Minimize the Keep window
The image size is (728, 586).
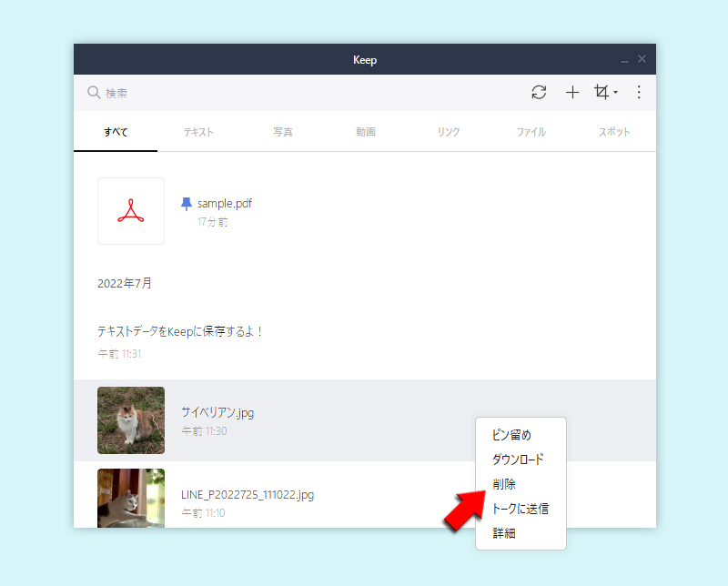pos(624,60)
